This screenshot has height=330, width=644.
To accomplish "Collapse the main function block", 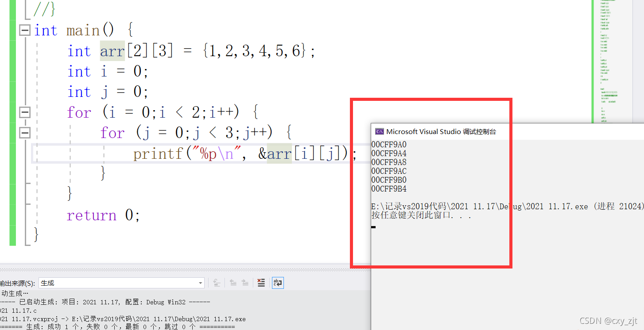I will [x=25, y=31].
